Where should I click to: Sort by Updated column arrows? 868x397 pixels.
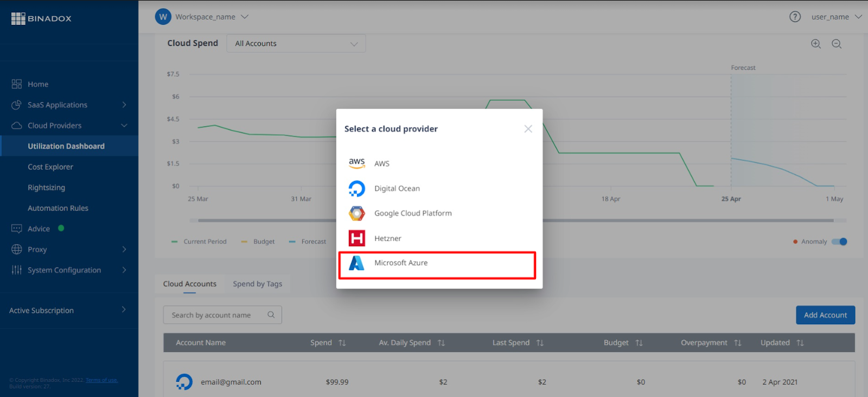click(800, 343)
